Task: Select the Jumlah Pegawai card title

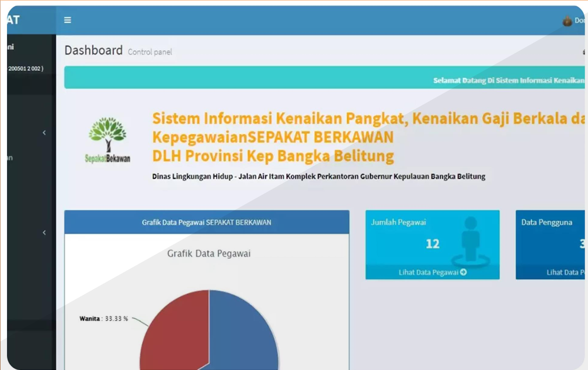Action: point(399,222)
